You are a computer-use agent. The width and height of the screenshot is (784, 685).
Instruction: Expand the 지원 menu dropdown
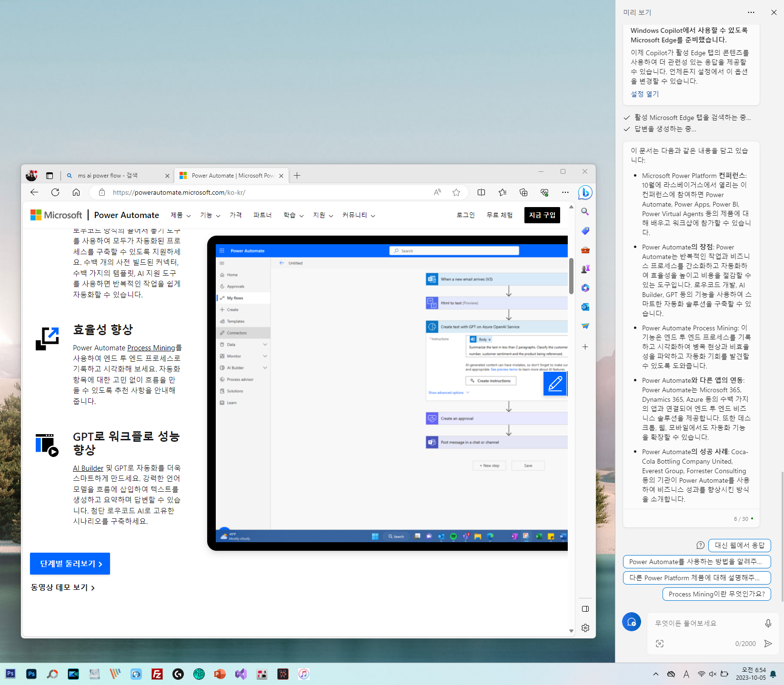(x=323, y=215)
